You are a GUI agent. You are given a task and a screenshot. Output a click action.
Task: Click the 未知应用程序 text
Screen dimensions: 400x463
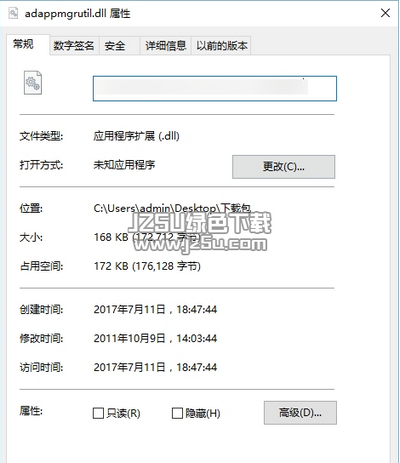124,165
